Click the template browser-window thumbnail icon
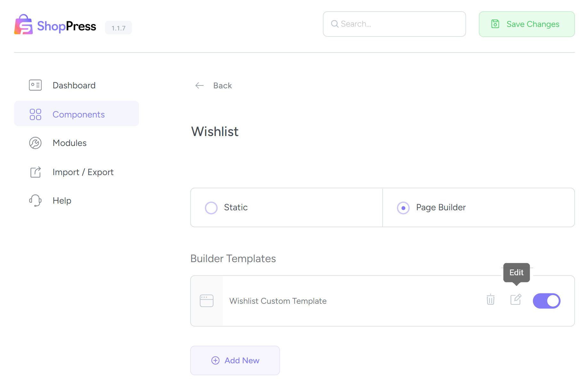Image resolution: width=588 pixels, height=386 pixels. point(206,300)
